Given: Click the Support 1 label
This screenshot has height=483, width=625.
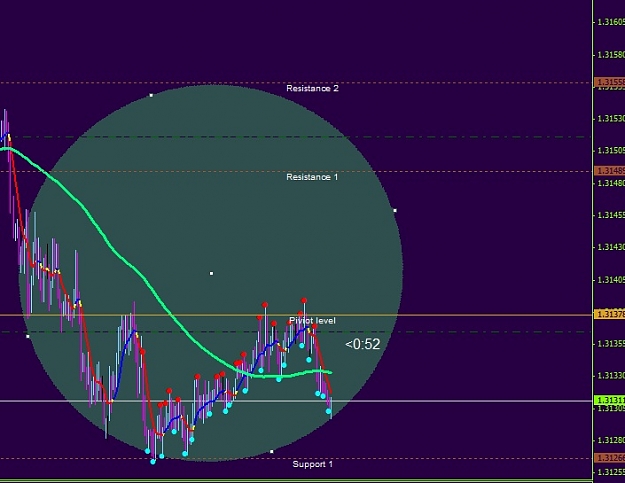Looking at the screenshot, I should [312, 464].
